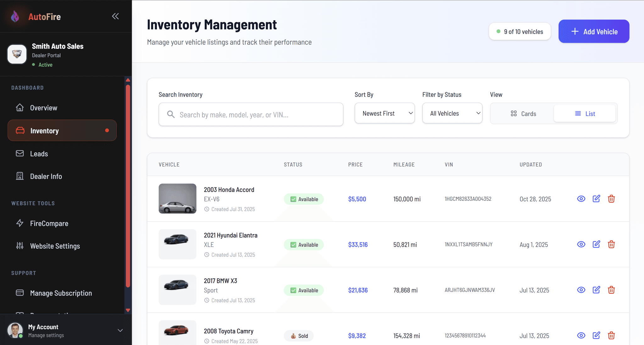
Task: Delete the 2008 Toyota Camry listing
Action: pos(611,335)
